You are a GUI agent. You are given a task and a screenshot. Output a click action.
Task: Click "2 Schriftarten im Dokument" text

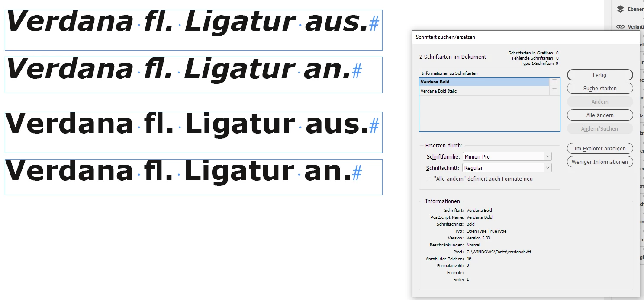453,57
